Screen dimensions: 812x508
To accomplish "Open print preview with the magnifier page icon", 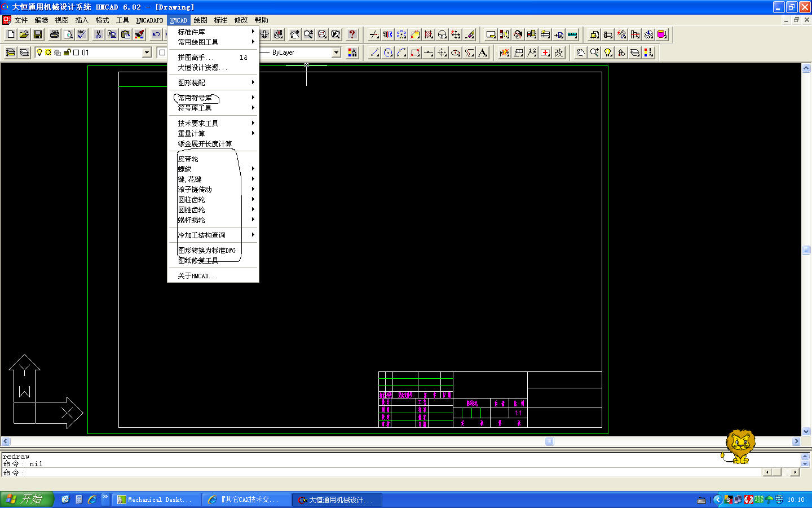I will tap(68, 34).
